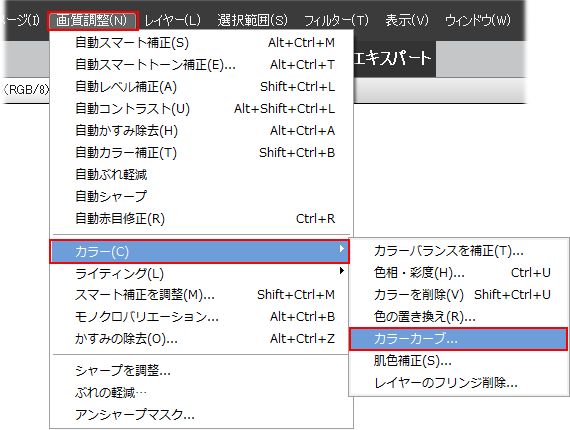The height and width of the screenshot is (430, 570).
Task: Open the レイヤー(L) menu
Action: pyautogui.click(x=173, y=20)
